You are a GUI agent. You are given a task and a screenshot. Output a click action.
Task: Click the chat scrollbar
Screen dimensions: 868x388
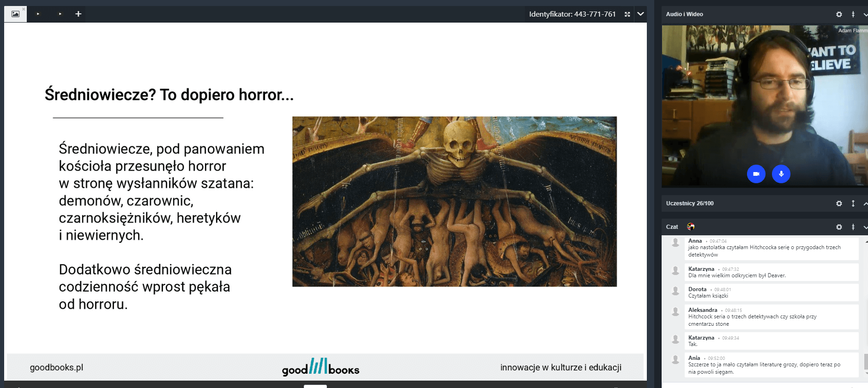[x=866, y=362]
